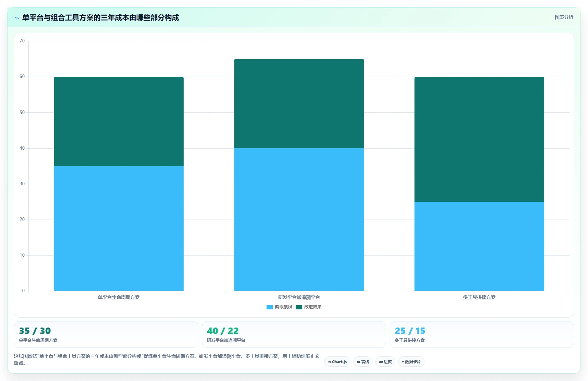Select dark green segment of 多工具拼接方案 bar
The width and height of the screenshot is (588, 381).
pyautogui.click(x=479, y=139)
